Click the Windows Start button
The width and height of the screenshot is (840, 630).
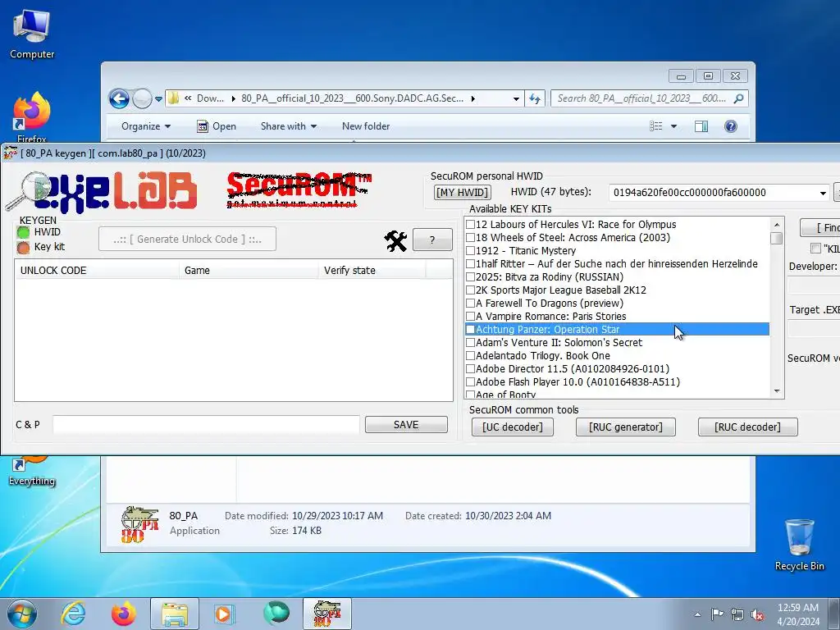(x=22, y=614)
